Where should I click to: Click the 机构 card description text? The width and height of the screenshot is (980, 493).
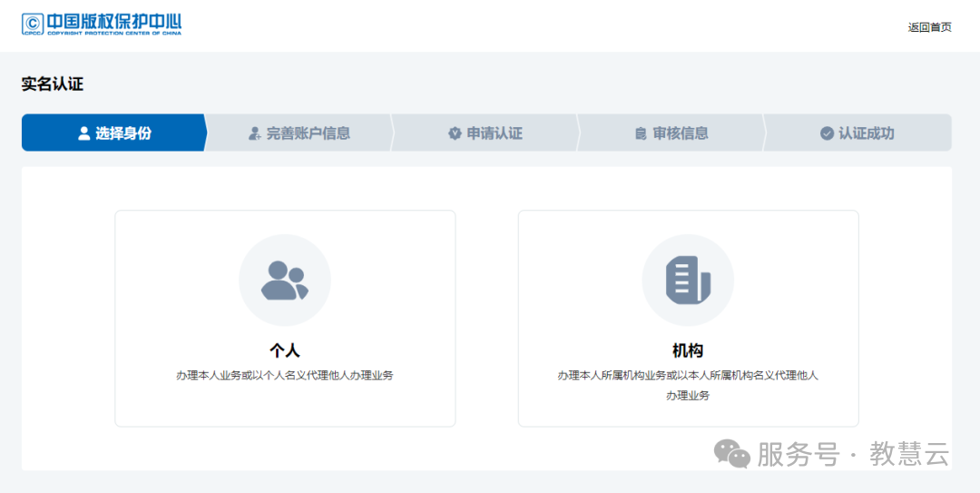pos(688,375)
